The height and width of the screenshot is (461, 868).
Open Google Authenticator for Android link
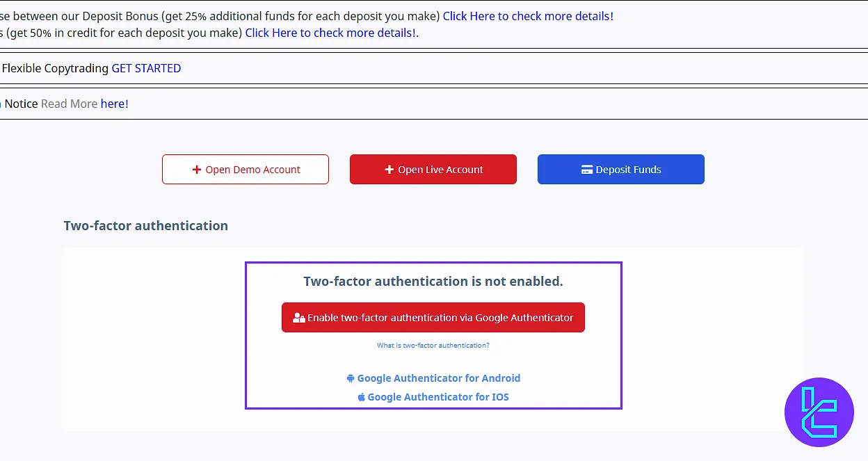pyautogui.click(x=438, y=378)
